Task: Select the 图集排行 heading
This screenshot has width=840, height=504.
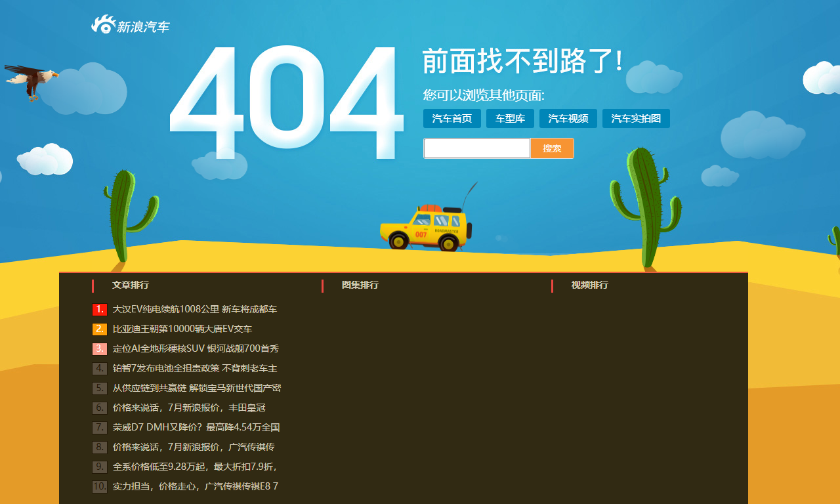Action: (x=360, y=285)
